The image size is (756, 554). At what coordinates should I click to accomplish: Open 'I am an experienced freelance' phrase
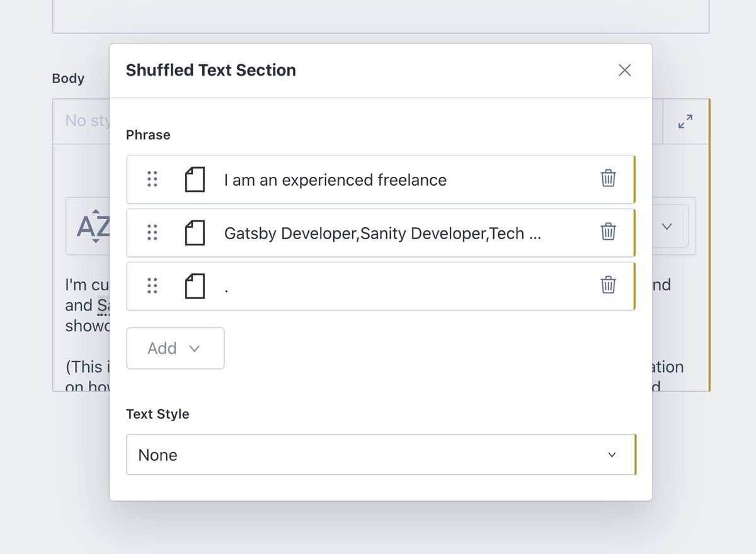coord(335,180)
